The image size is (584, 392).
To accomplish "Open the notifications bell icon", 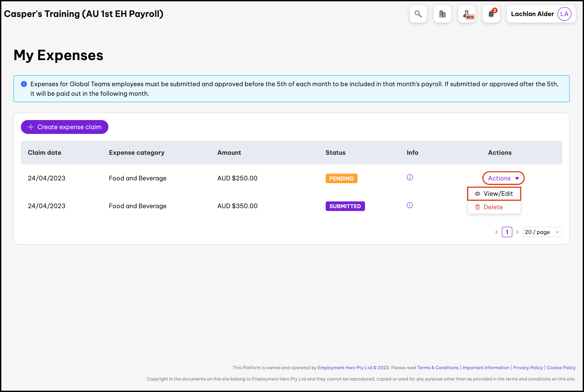I will click(491, 14).
